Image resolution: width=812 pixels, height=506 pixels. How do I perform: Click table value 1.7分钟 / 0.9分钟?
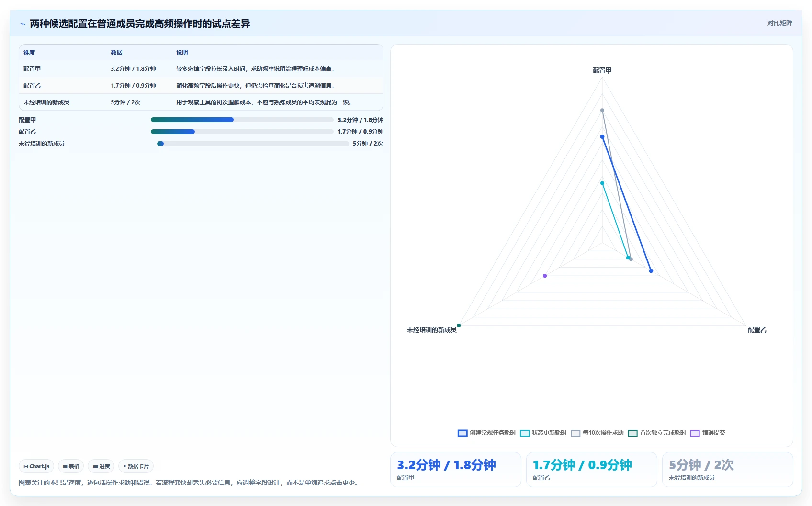click(x=133, y=86)
